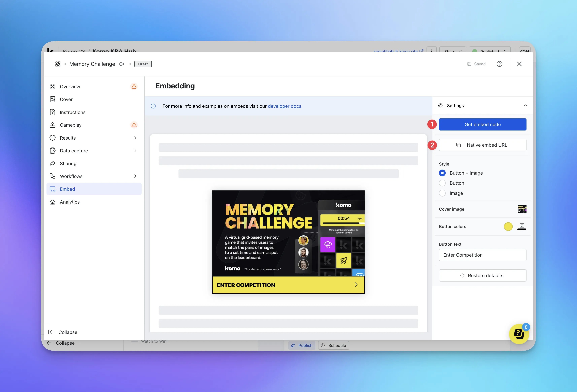Open the chat support widget
This screenshot has height=392, width=577.
[x=519, y=334]
